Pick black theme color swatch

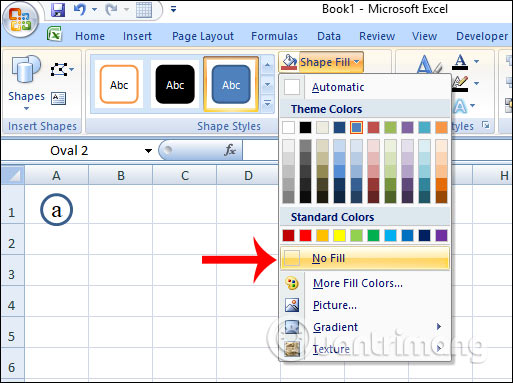[x=305, y=127]
